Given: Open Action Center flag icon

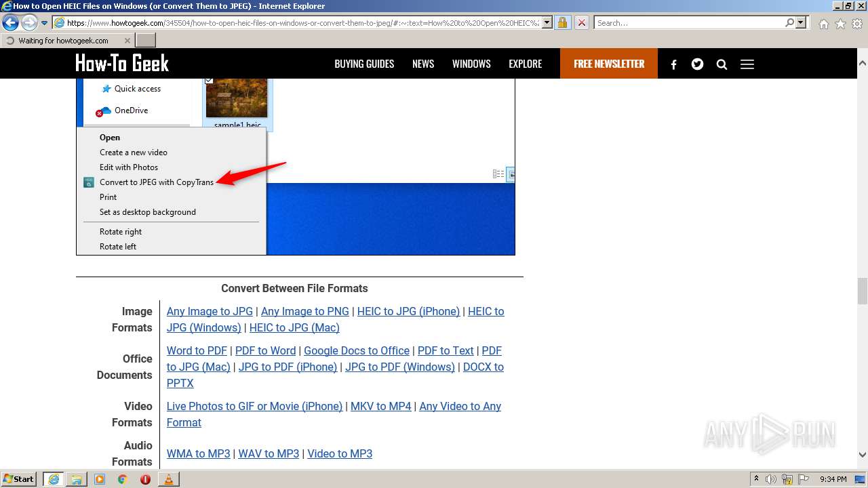Looking at the screenshot, I should pyautogui.click(x=804, y=479).
